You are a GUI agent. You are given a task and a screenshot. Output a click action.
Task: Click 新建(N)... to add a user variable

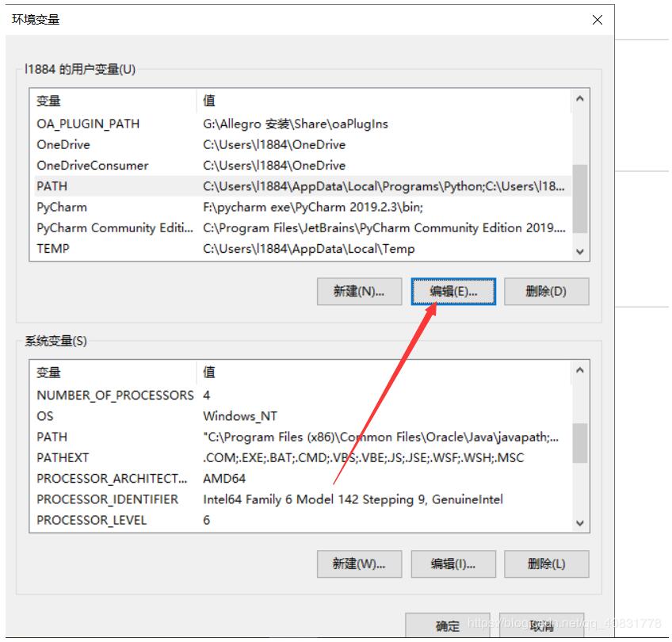tap(359, 292)
